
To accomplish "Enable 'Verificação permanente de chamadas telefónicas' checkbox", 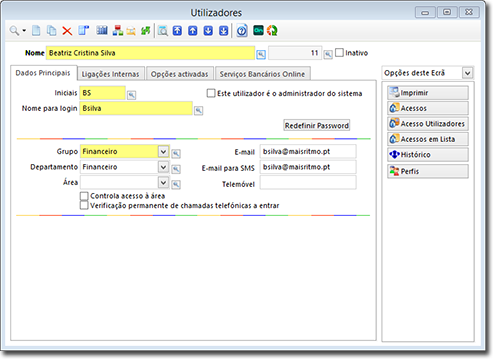I will point(84,205).
